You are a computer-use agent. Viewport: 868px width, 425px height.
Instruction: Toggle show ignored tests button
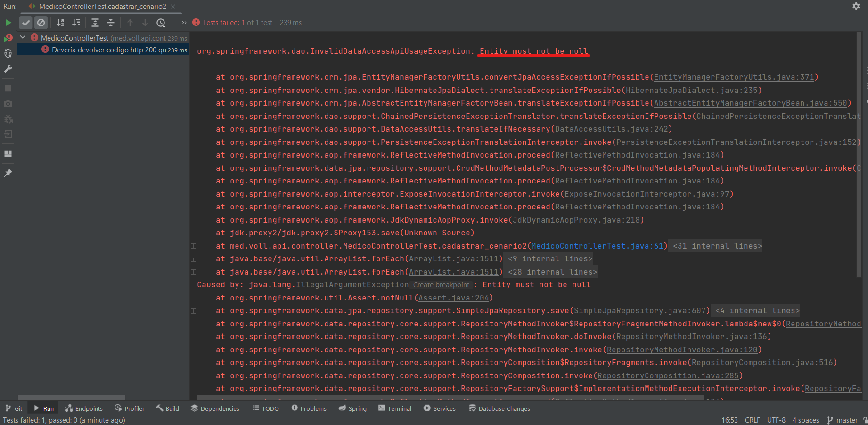coord(41,23)
